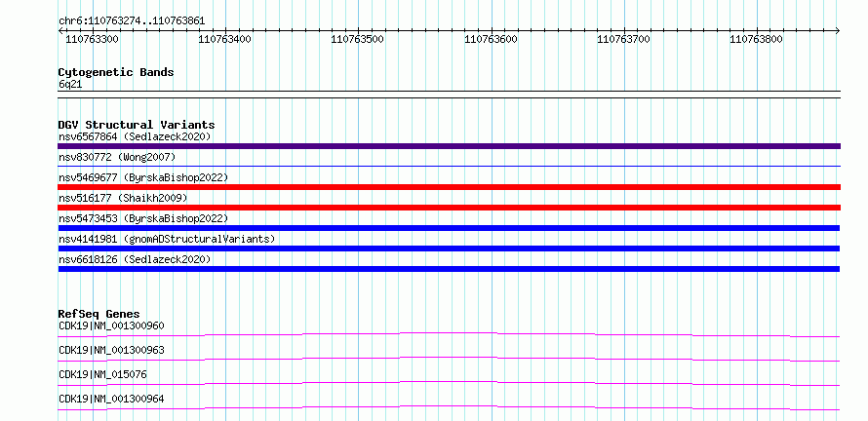868x421 pixels.
Task: Click the ruler's right arrowhead
Action: [x=838, y=30]
